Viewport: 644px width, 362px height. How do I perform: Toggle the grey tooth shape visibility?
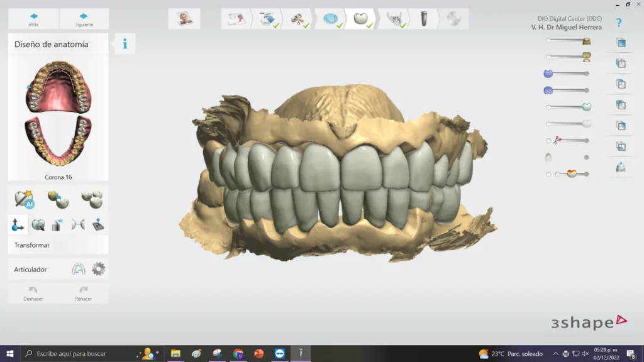548,157
